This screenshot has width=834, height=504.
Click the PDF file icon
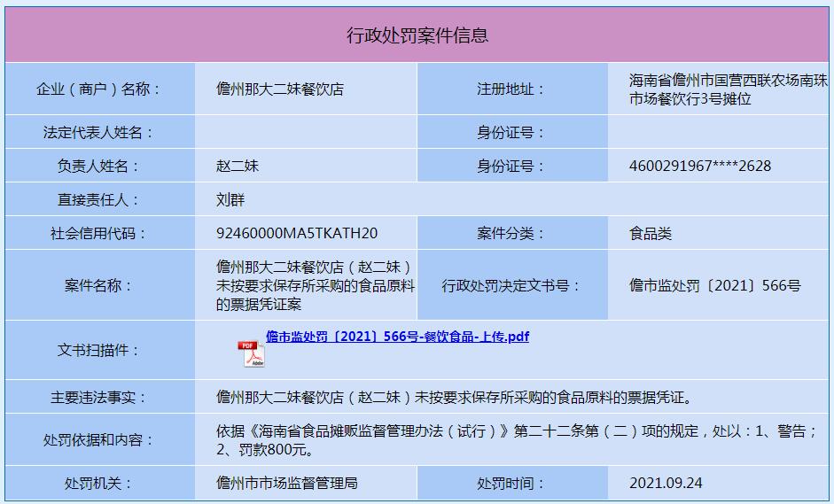[x=251, y=354]
